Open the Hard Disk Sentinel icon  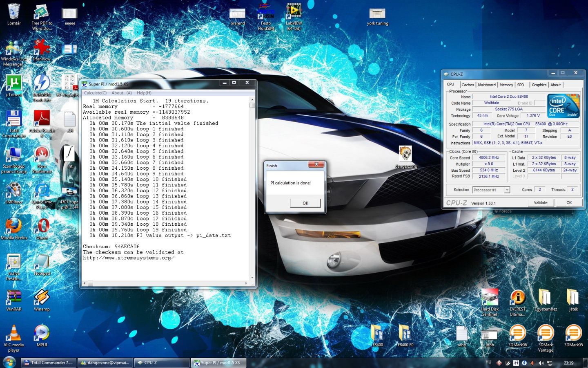pyautogui.click(x=490, y=298)
